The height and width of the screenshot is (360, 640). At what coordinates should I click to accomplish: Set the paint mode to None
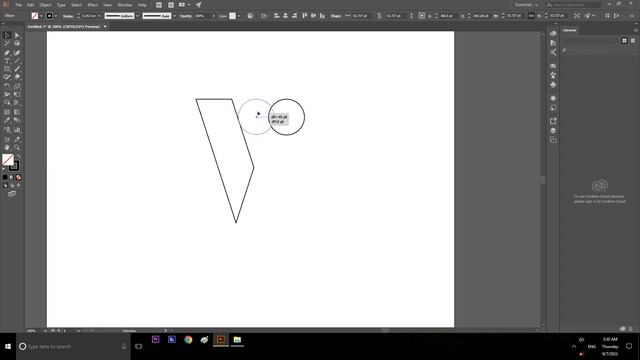18,178
